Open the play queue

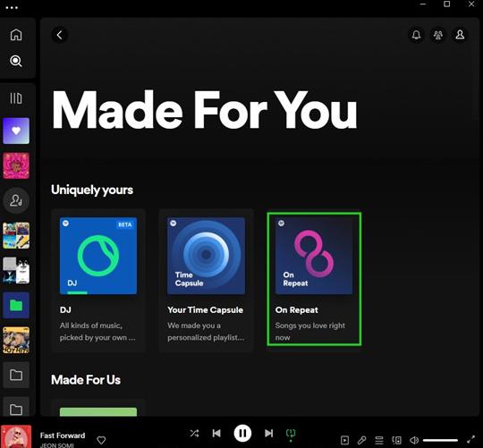pos(379,440)
